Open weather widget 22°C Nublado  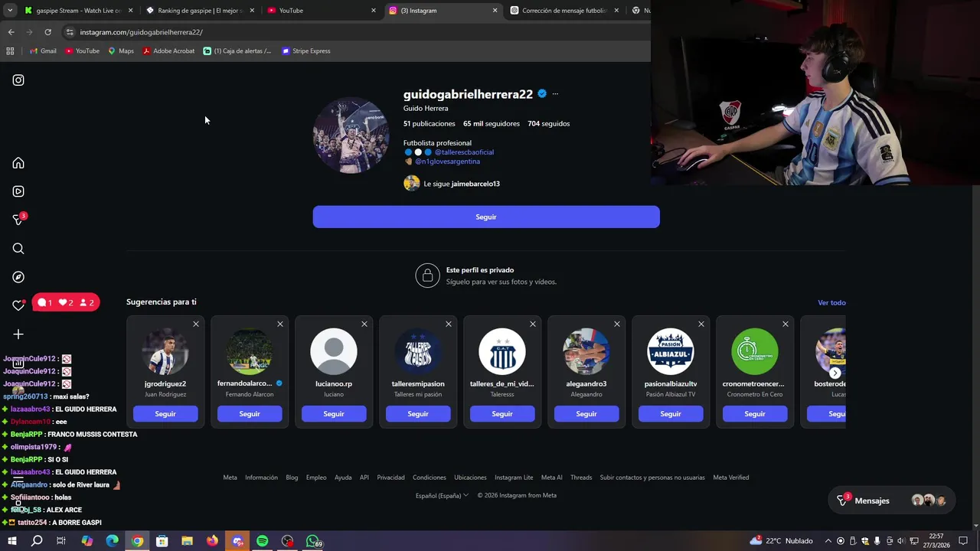782,541
